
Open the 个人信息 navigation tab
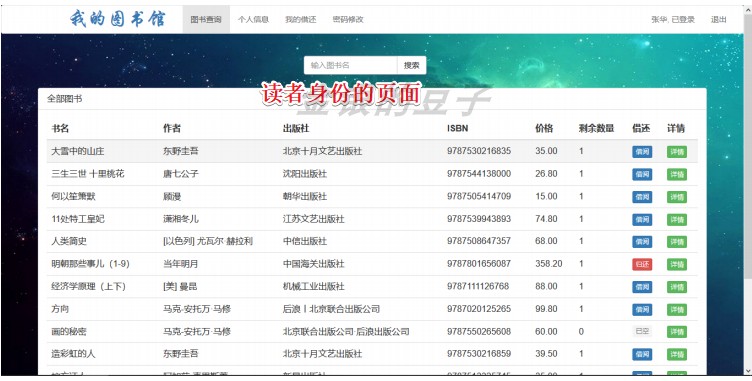(x=253, y=20)
